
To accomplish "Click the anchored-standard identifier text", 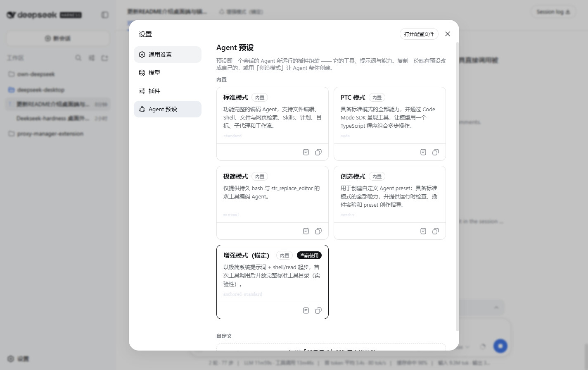I will pyautogui.click(x=243, y=294).
